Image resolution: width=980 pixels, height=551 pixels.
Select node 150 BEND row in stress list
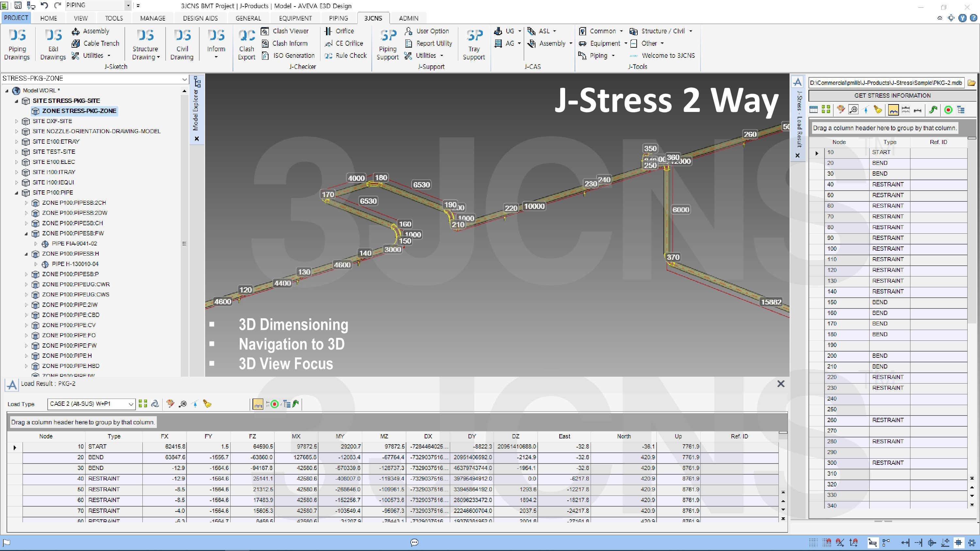(888, 302)
